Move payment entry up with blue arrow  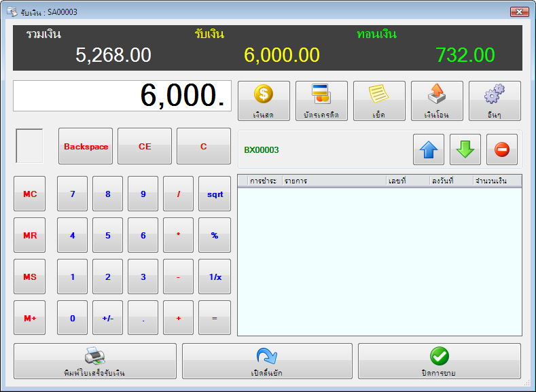coord(429,149)
